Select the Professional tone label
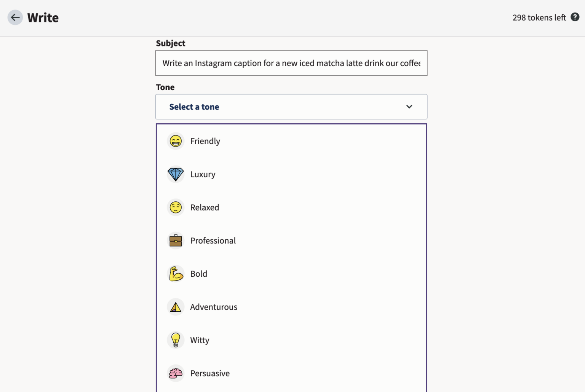Image resolution: width=585 pixels, height=392 pixels. (213, 241)
